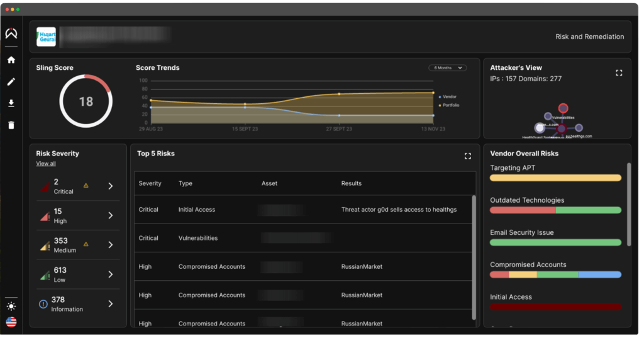Click the home icon in left sidebar

pos(11,60)
